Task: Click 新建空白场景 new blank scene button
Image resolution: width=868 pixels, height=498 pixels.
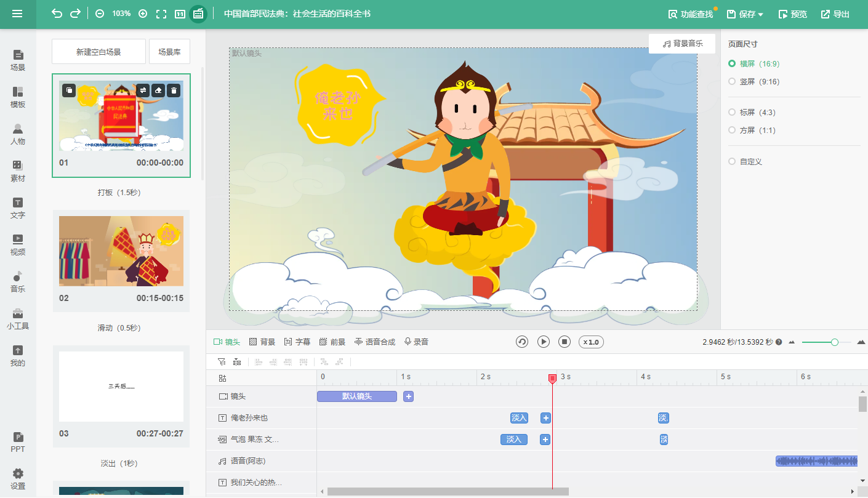Action: [98, 52]
